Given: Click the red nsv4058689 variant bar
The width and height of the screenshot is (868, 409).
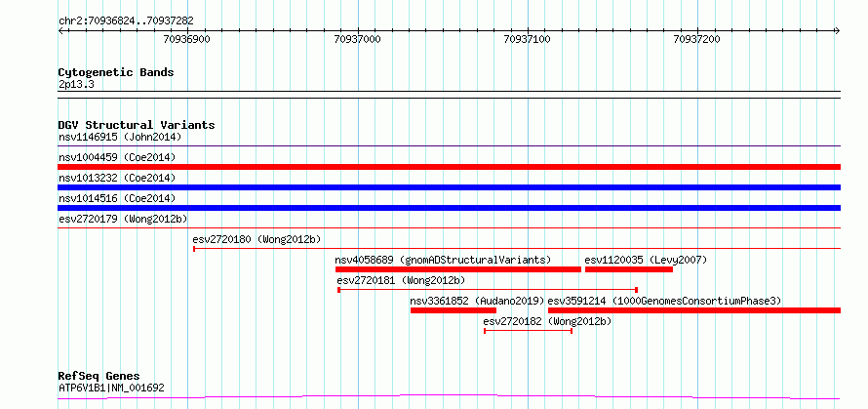Looking at the screenshot, I should pos(458,269).
